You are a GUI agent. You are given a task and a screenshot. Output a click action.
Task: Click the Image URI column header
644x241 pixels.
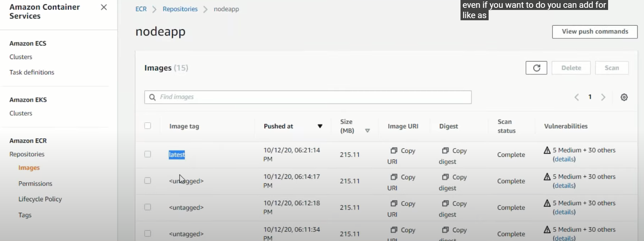click(403, 126)
